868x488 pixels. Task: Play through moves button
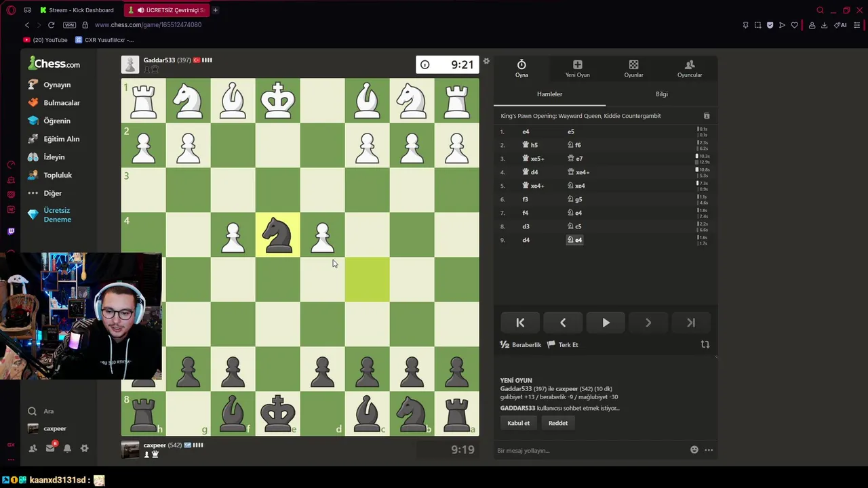tap(606, 323)
